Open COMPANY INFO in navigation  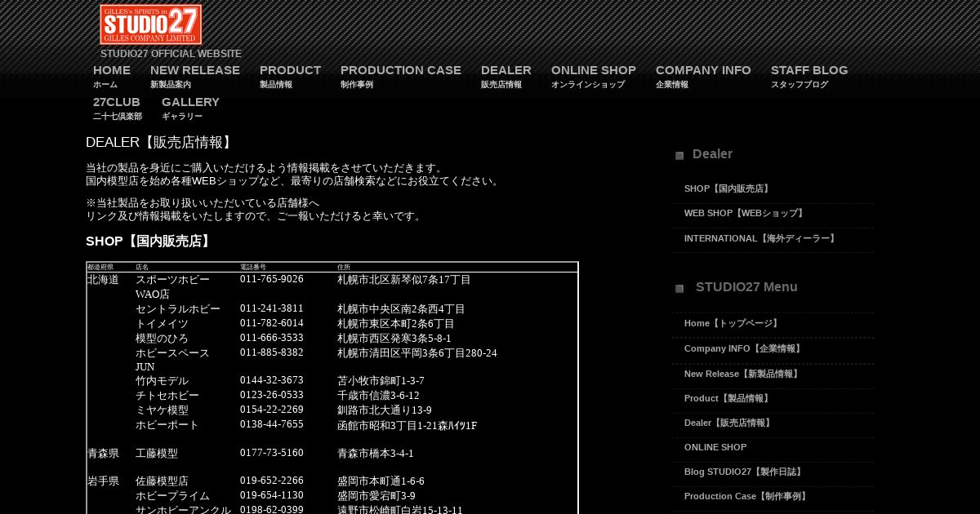pos(703,76)
